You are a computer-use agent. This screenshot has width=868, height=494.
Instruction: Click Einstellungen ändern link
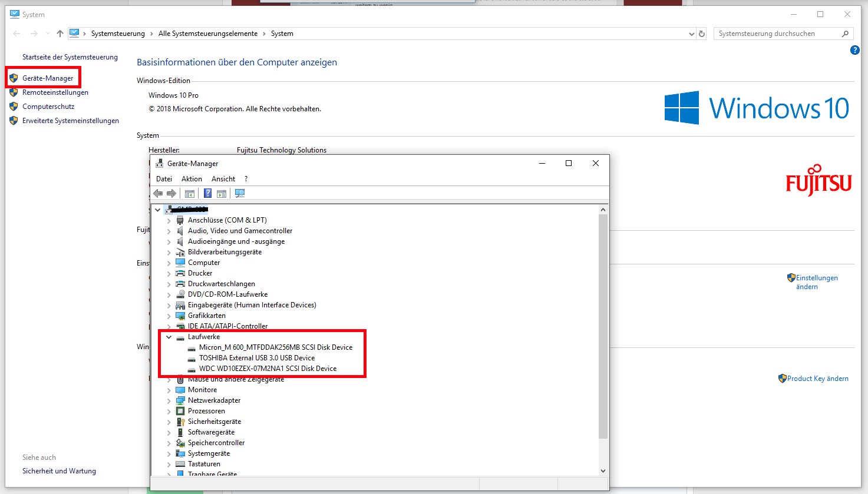click(817, 282)
